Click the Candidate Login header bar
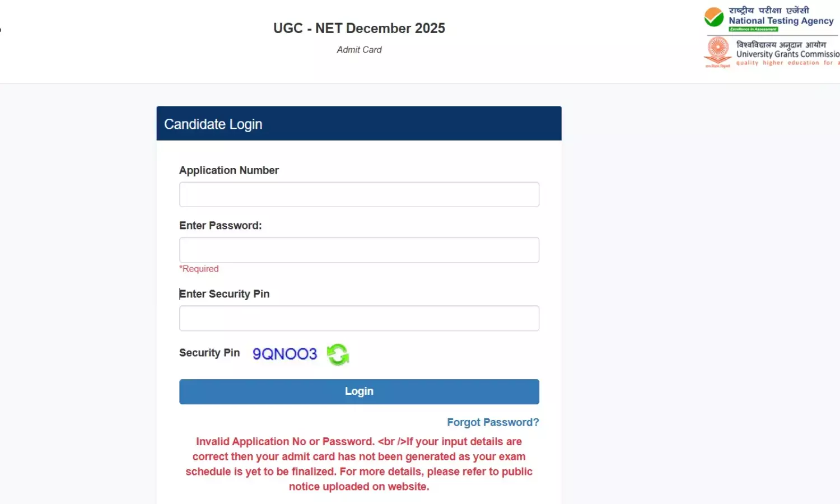The image size is (840, 504). pos(213,124)
